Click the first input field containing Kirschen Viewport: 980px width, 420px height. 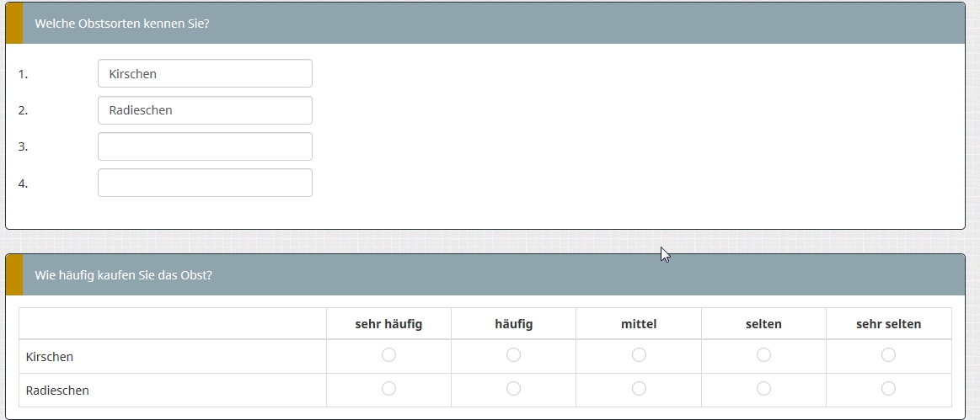tap(205, 73)
